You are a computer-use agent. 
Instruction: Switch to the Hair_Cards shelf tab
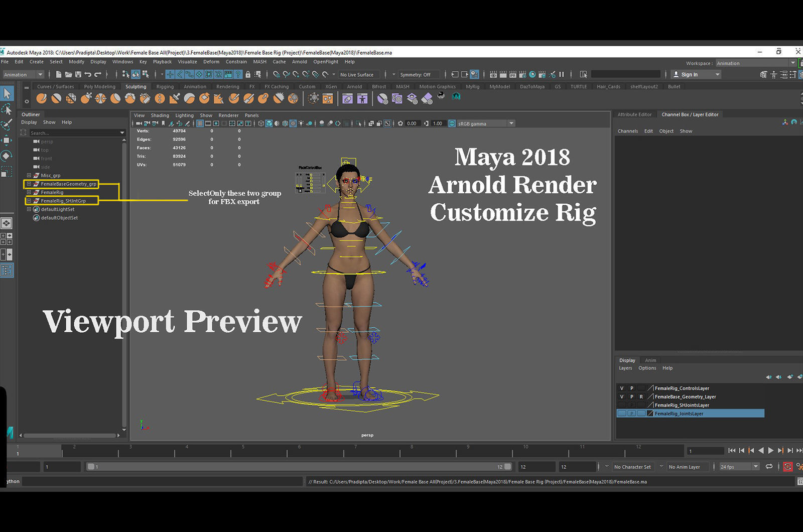(608, 86)
